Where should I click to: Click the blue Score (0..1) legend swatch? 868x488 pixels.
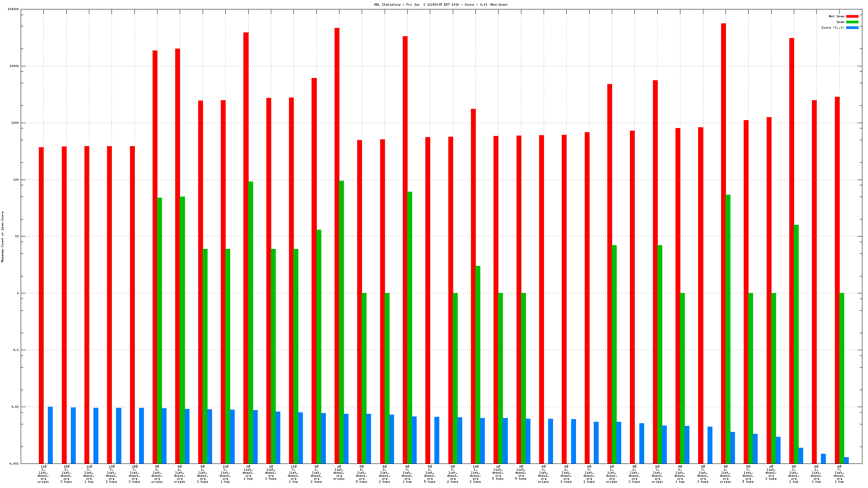pos(852,27)
